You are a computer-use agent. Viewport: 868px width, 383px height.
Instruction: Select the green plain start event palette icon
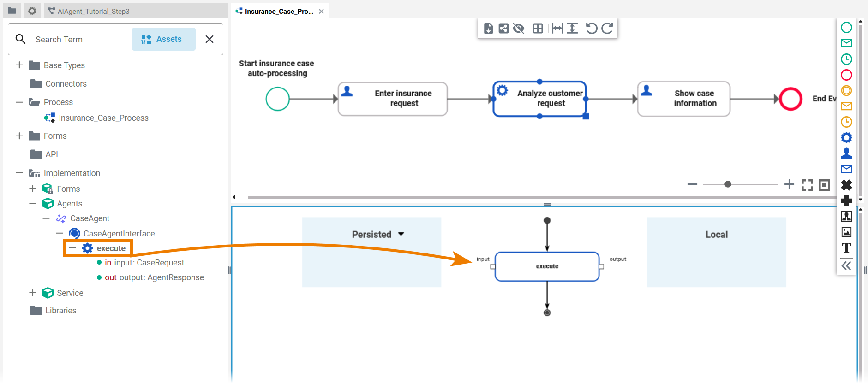[846, 28]
